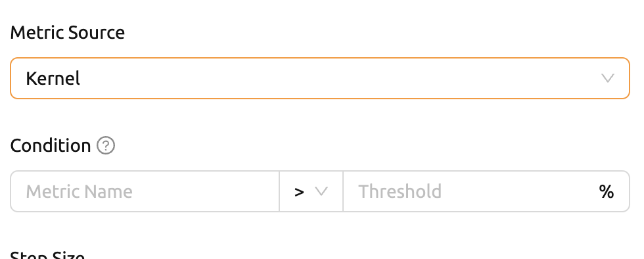Click the empty area inside the Kernel selector

point(336,78)
